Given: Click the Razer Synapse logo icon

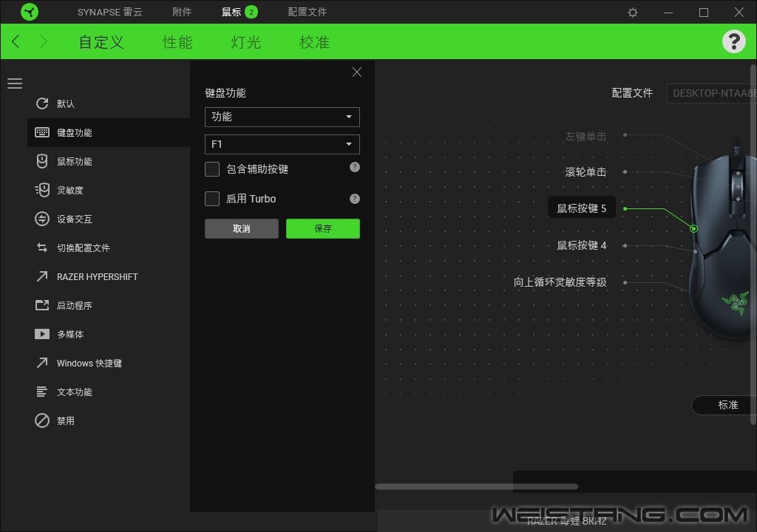Looking at the screenshot, I should tap(30, 12).
